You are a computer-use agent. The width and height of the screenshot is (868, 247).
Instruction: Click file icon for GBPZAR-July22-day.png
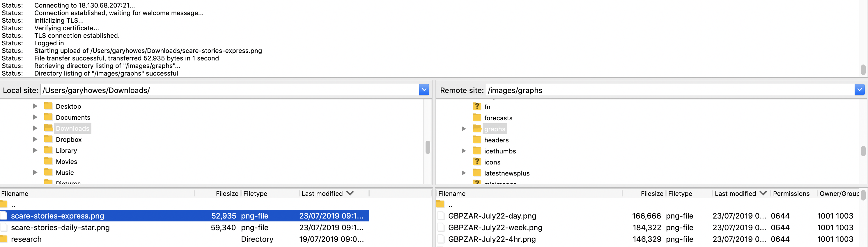(x=441, y=216)
